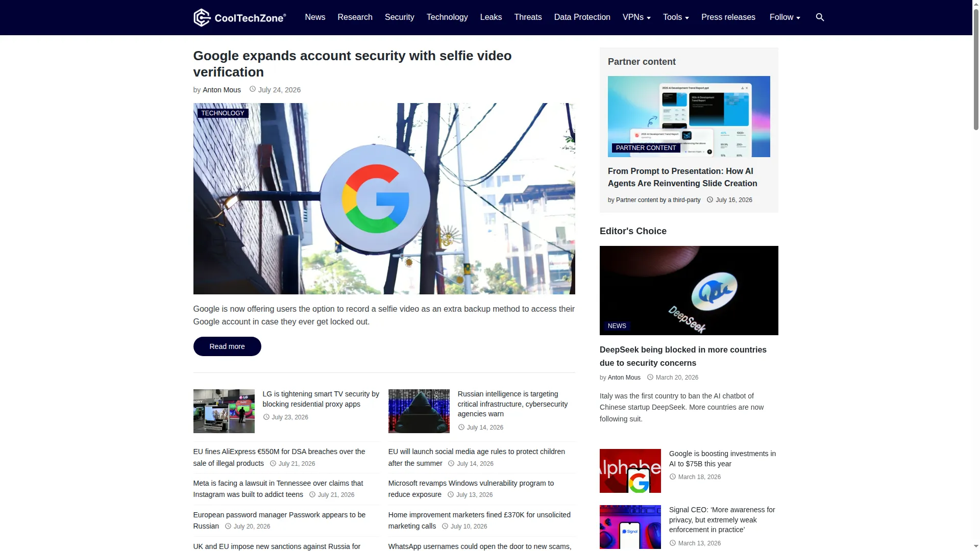Click the clock icon beside July 10, 2026
Image resolution: width=980 pixels, height=551 pixels.
pos(445,526)
